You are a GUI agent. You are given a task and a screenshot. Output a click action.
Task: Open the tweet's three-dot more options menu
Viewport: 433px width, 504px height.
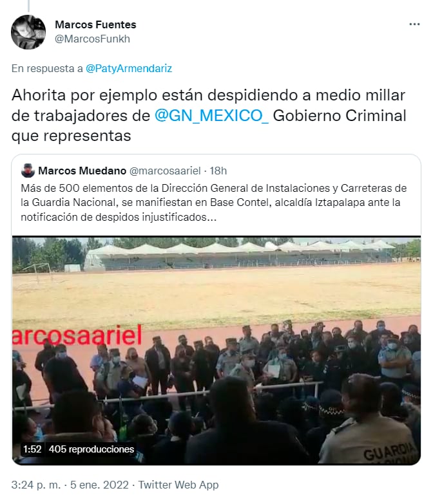pyautogui.click(x=414, y=24)
